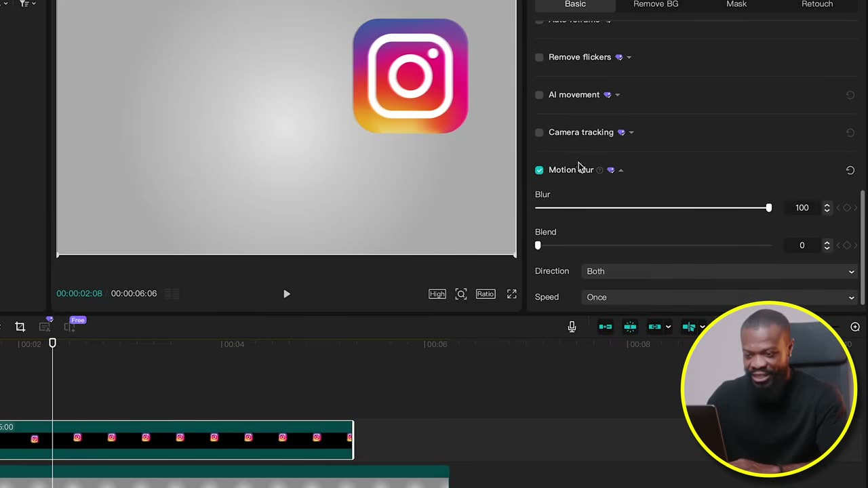Screen dimensions: 868x488
Task: Expand the Camera tracking section arrow
Action: tap(631, 133)
